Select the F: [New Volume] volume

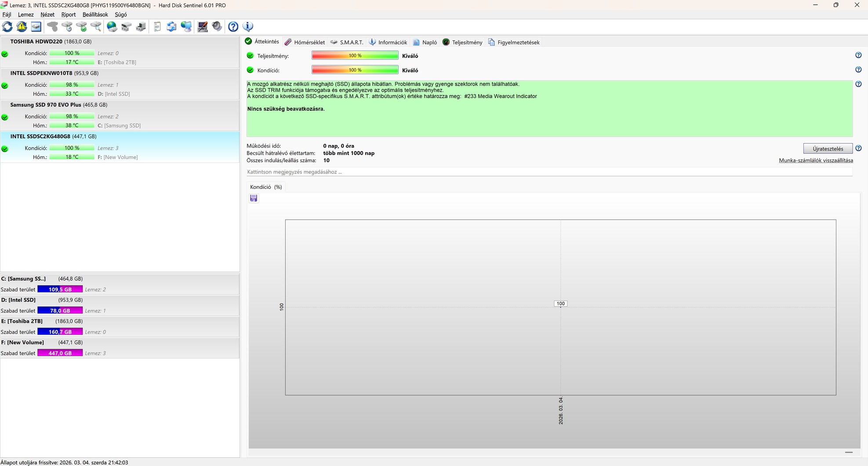point(120,348)
